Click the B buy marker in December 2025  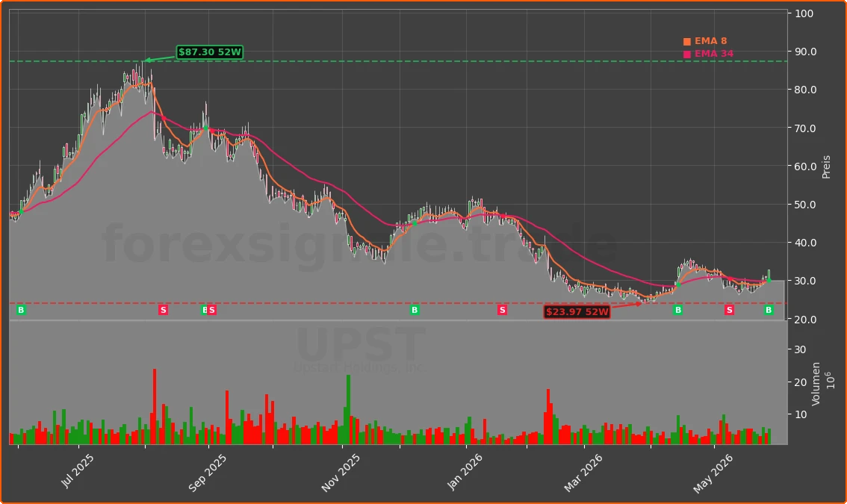[x=415, y=310]
